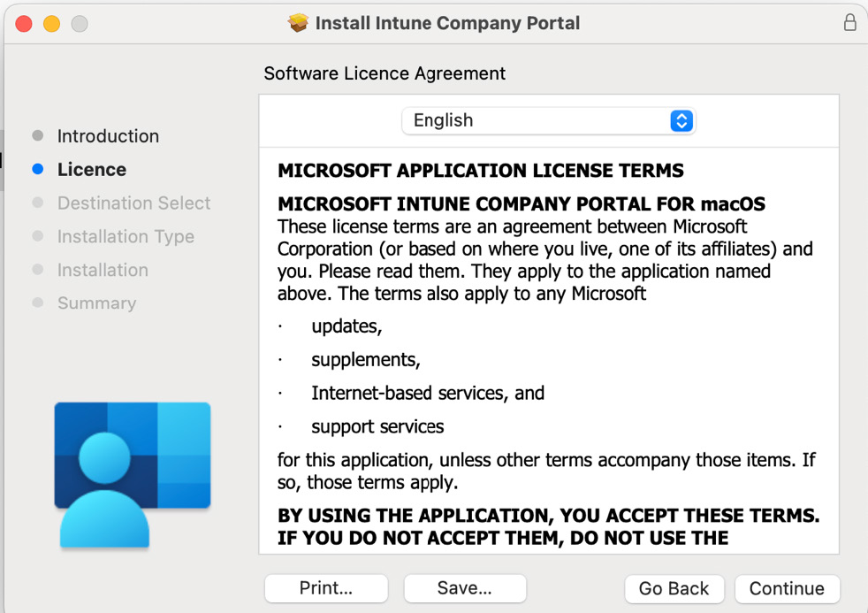Click the Go Back button

click(x=674, y=588)
